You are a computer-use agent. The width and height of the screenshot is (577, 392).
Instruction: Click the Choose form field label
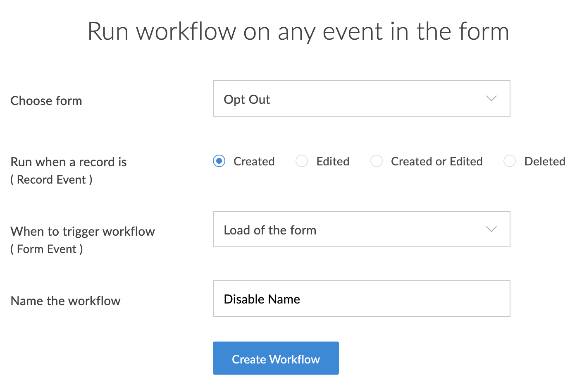pos(46,101)
